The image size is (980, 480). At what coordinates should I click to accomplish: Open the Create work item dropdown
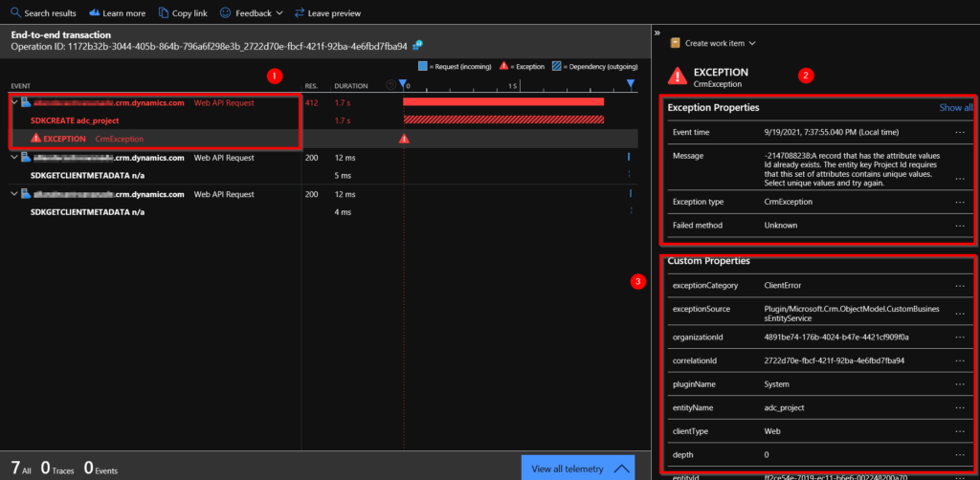pos(714,43)
